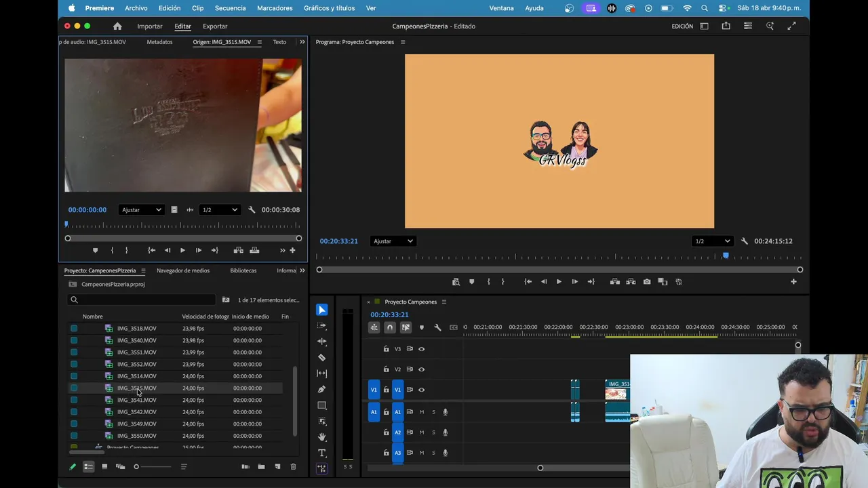The width and height of the screenshot is (868, 488).
Task: Switch to the Metadatos tab
Action: click(x=159, y=42)
